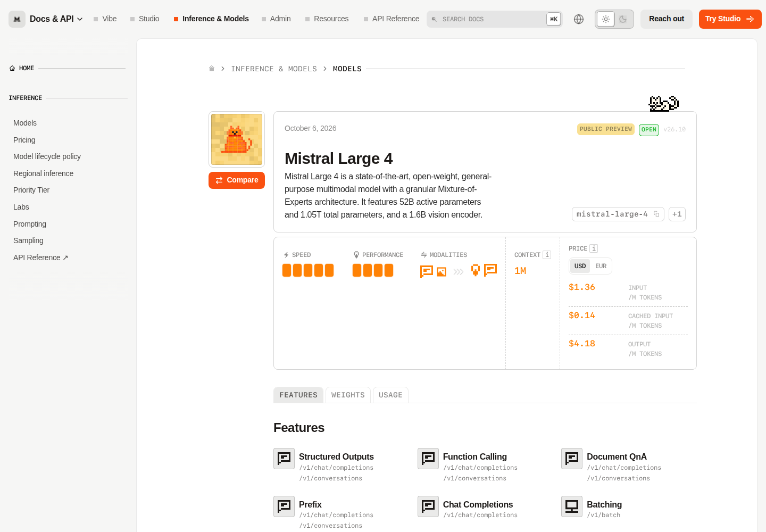This screenshot has height=532, width=766.
Task: Switch to light theme sun icon
Action: 605,19
